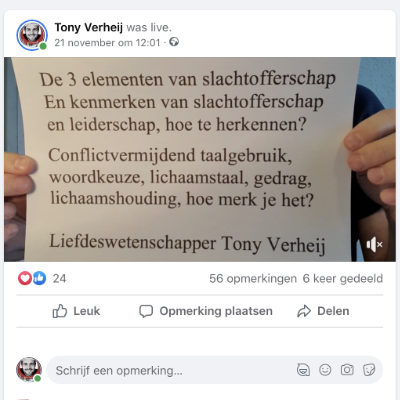Screen dimensions: 400x400
Task: Open the avatar sticker picker icon
Action: [303, 370]
